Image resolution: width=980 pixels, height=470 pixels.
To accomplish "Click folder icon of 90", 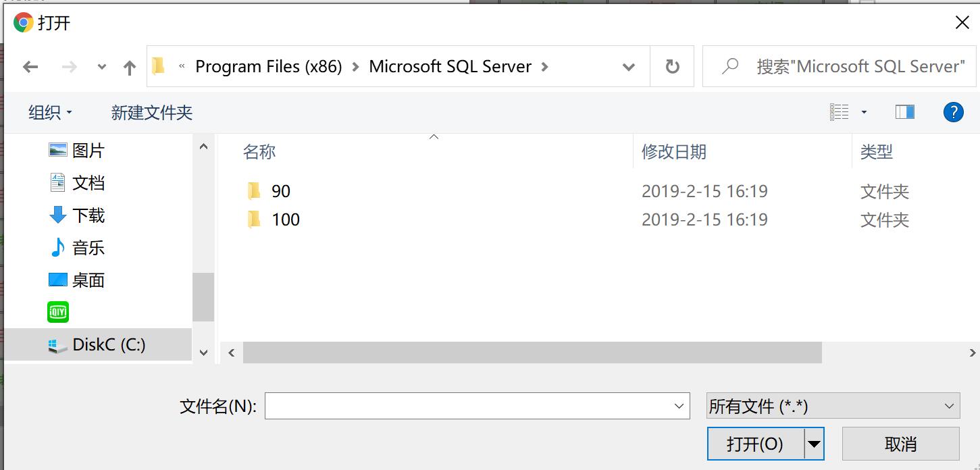I will click(x=254, y=191).
